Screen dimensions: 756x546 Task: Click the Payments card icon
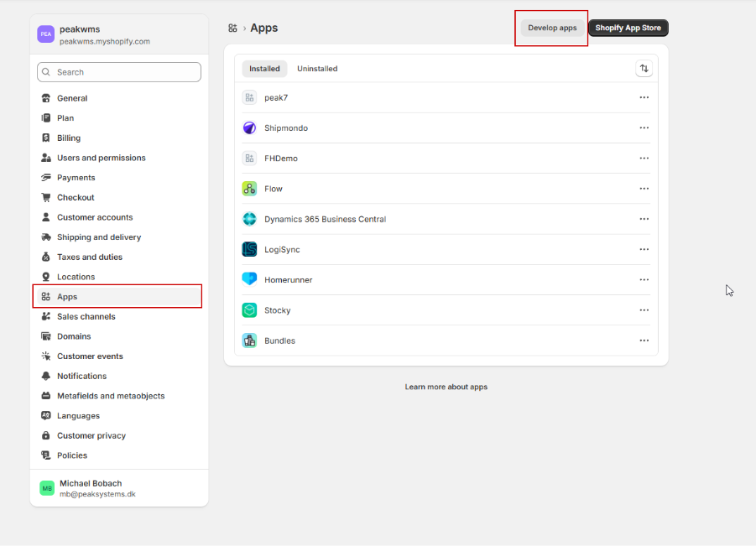tap(46, 177)
